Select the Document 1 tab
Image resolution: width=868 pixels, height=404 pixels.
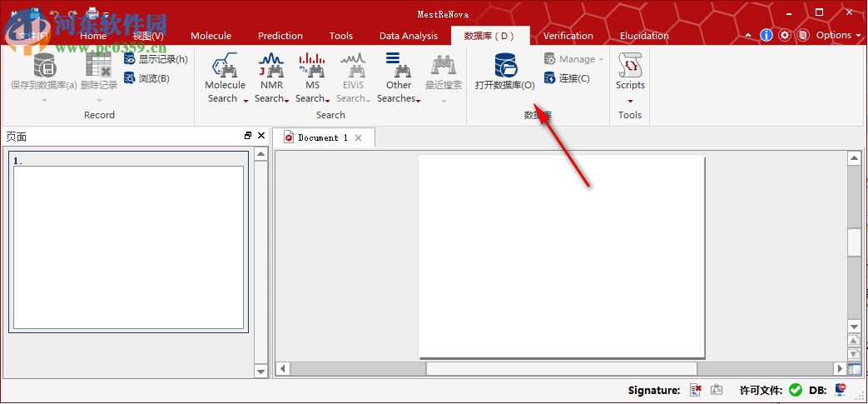[x=322, y=137]
